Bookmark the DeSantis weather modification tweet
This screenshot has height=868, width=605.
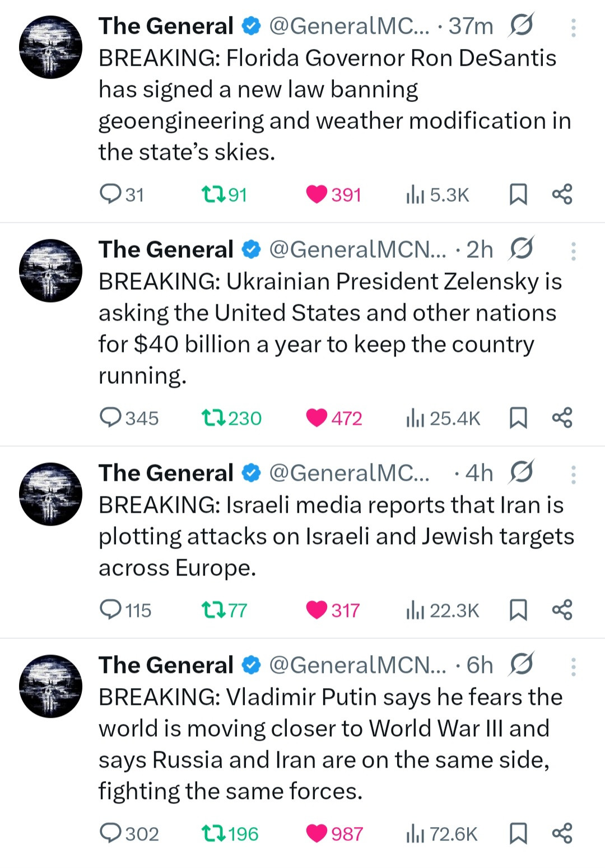coord(518,194)
